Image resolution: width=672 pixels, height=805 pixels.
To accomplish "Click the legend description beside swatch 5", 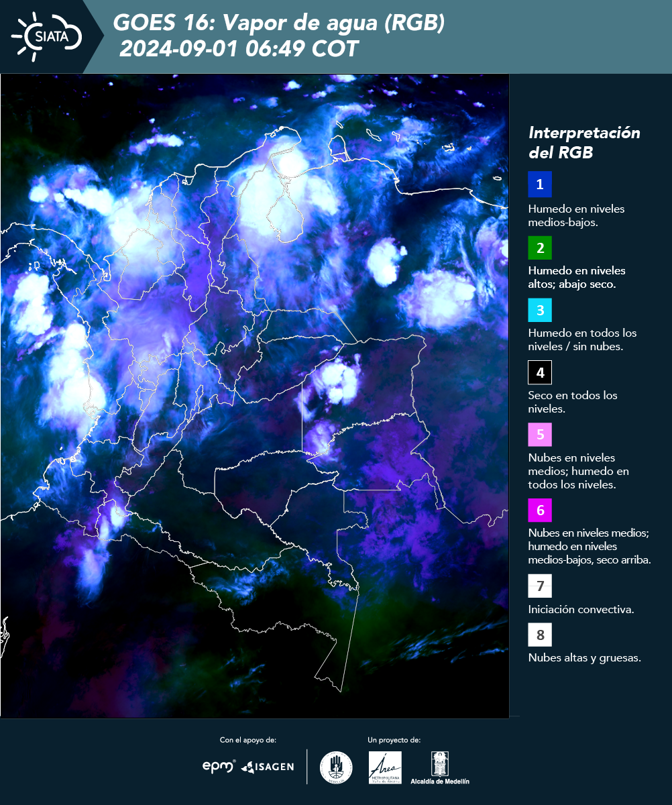I will pos(579,471).
